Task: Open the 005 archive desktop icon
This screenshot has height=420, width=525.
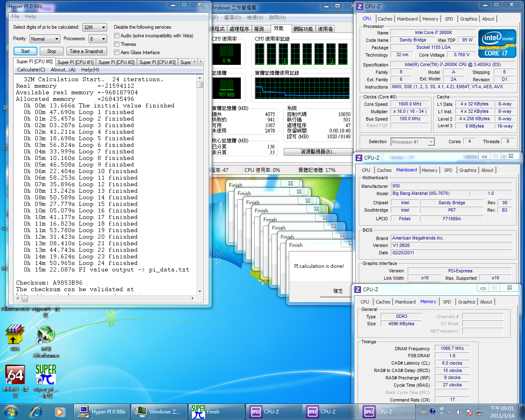Action: 15,338
